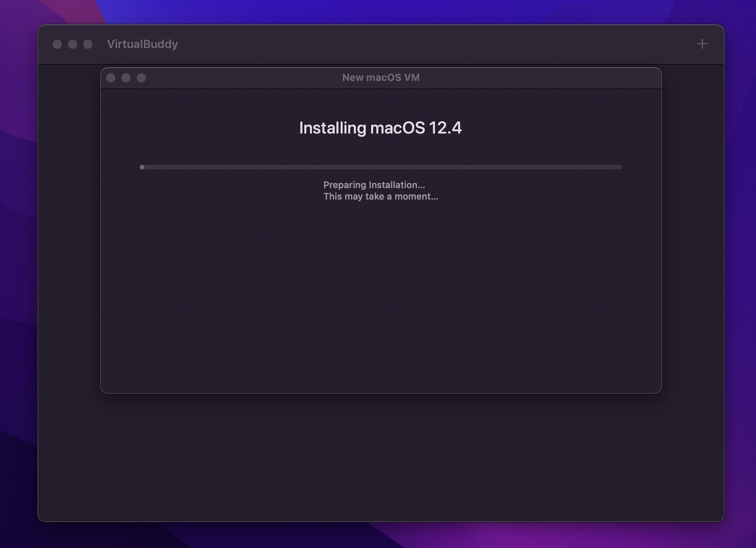
Task: Close the VirtualBuddy main window
Action: [57, 44]
